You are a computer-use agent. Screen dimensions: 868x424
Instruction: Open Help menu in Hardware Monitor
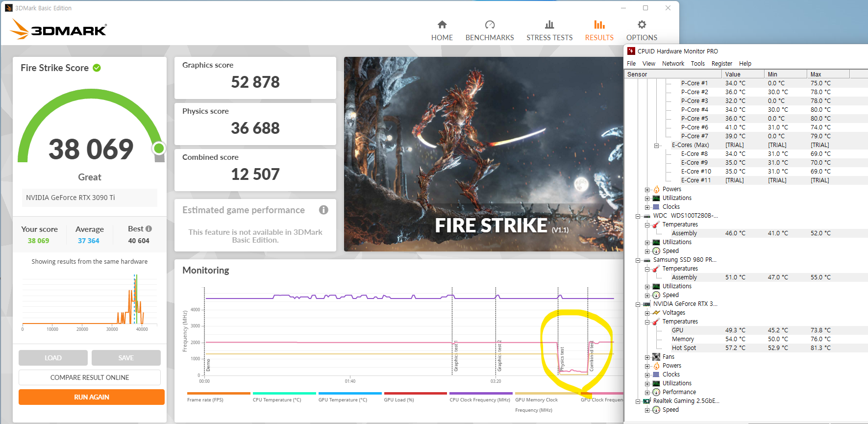tap(745, 64)
